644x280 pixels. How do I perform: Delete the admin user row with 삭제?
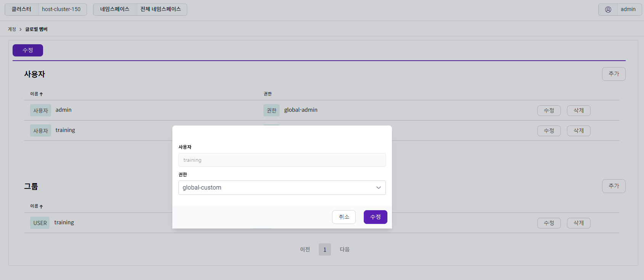(x=579, y=111)
